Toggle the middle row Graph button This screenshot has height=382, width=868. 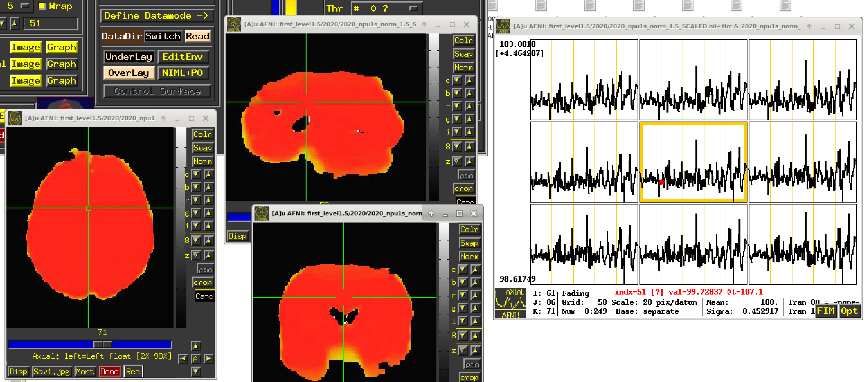coord(61,64)
